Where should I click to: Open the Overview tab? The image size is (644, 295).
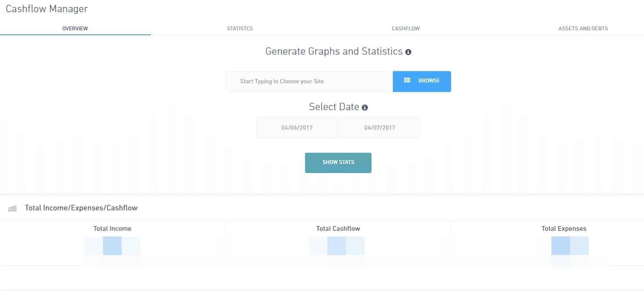[75, 29]
